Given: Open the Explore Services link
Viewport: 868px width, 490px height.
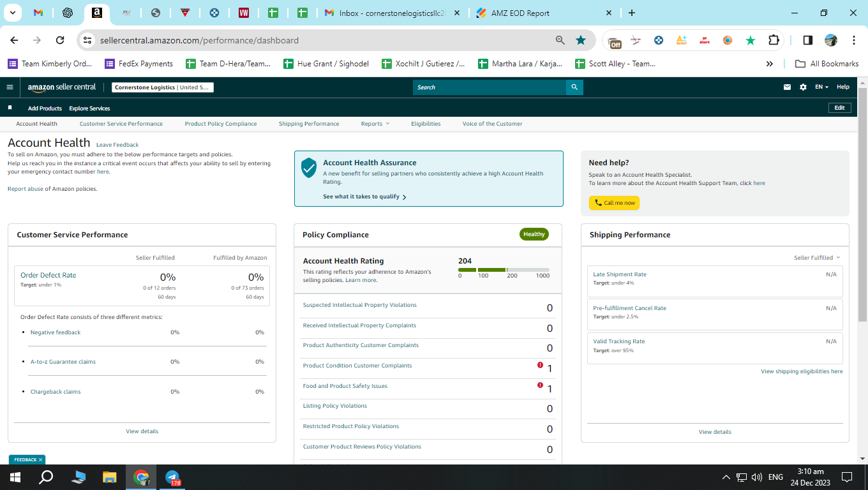Looking at the screenshot, I should [89, 108].
